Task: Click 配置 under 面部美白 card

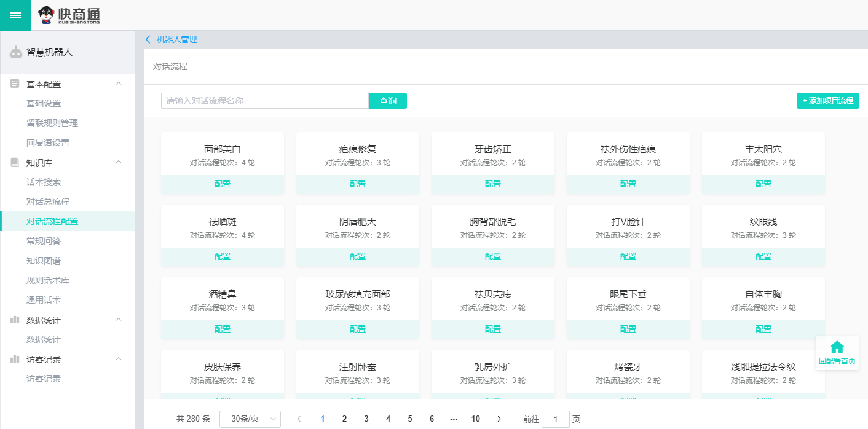Action: coord(223,184)
